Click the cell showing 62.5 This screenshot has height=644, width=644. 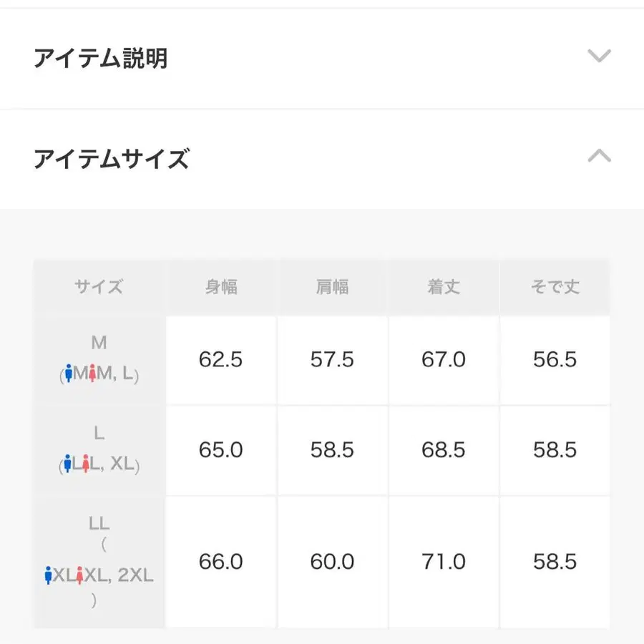(220, 360)
